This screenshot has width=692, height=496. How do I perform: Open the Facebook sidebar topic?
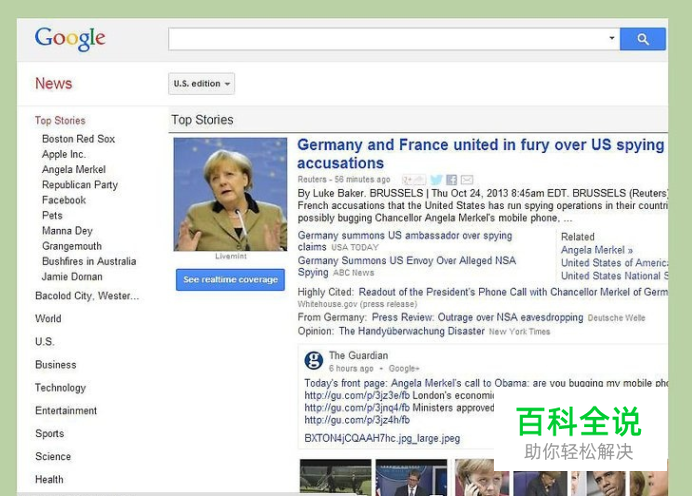click(x=64, y=200)
